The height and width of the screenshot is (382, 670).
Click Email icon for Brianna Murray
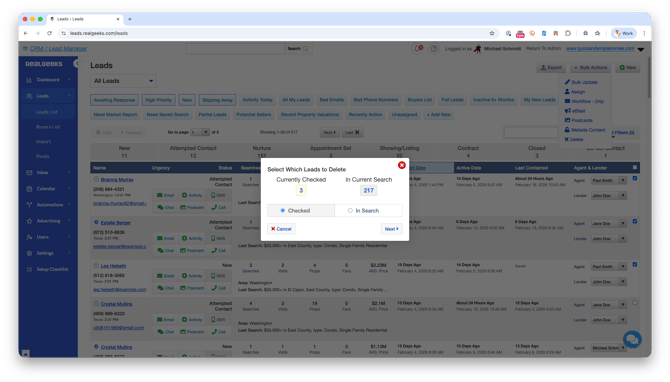pyautogui.click(x=165, y=195)
